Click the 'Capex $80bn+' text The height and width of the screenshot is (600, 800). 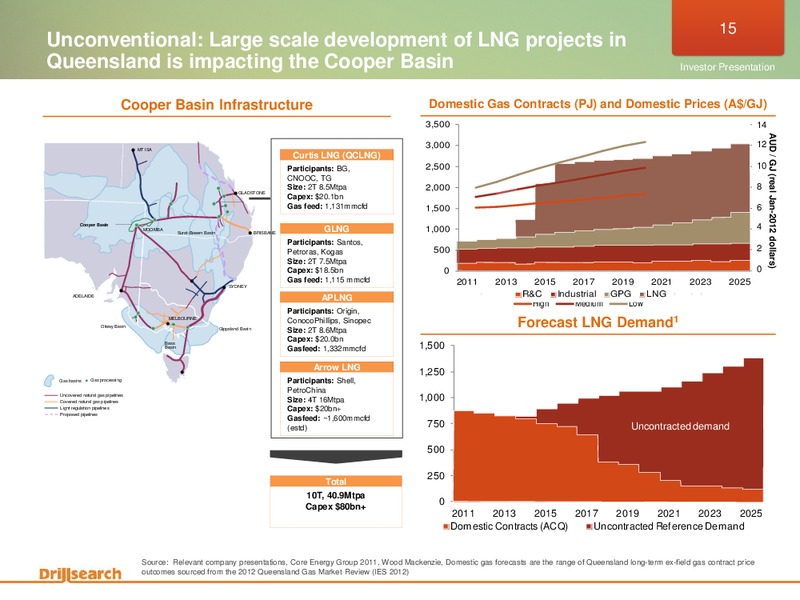click(x=336, y=507)
